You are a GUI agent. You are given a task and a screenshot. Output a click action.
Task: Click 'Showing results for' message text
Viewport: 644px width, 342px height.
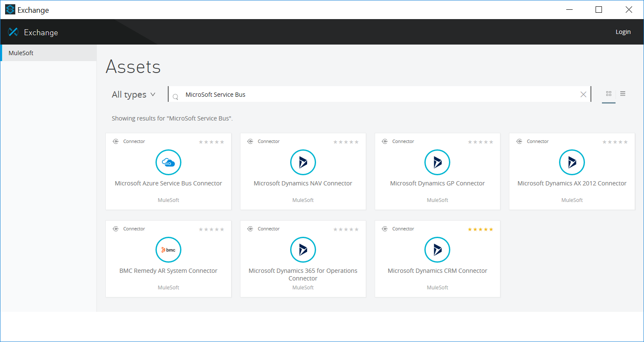tap(172, 118)
